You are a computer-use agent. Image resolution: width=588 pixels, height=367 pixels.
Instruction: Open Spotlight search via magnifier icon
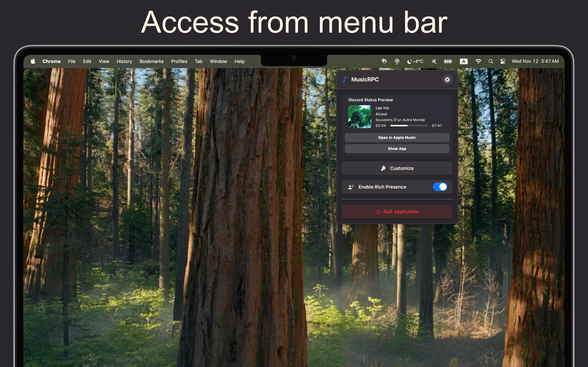(491, 61)
